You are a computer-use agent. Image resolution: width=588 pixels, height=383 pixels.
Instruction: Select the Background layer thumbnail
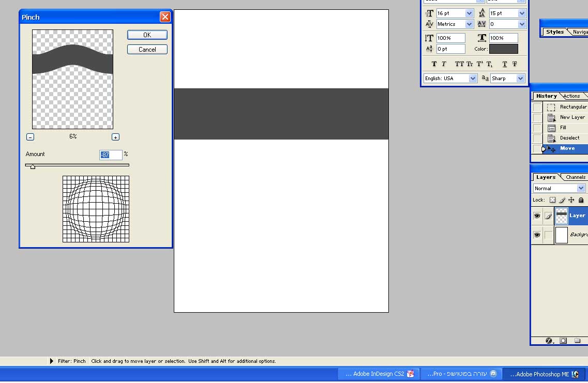point(562,235)
